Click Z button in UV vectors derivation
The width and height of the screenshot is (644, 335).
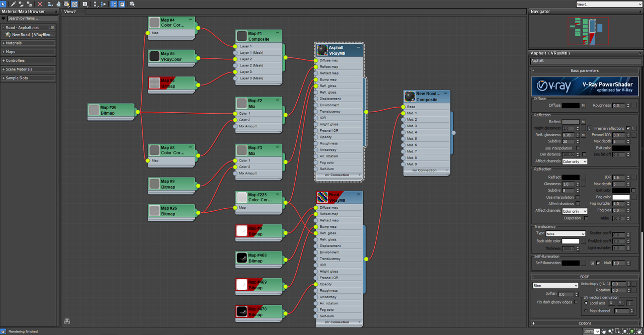tap(629, 303)
